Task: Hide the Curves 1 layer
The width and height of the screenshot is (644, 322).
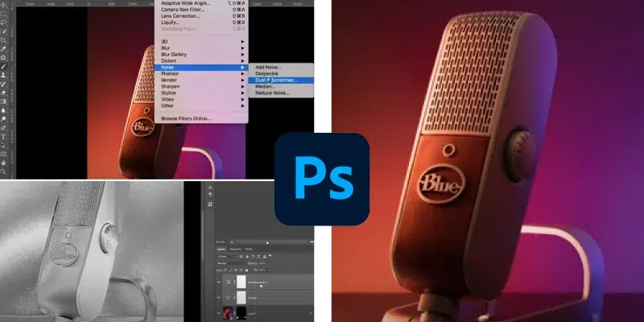Action: pyautogui.click(x=218, y=297)
